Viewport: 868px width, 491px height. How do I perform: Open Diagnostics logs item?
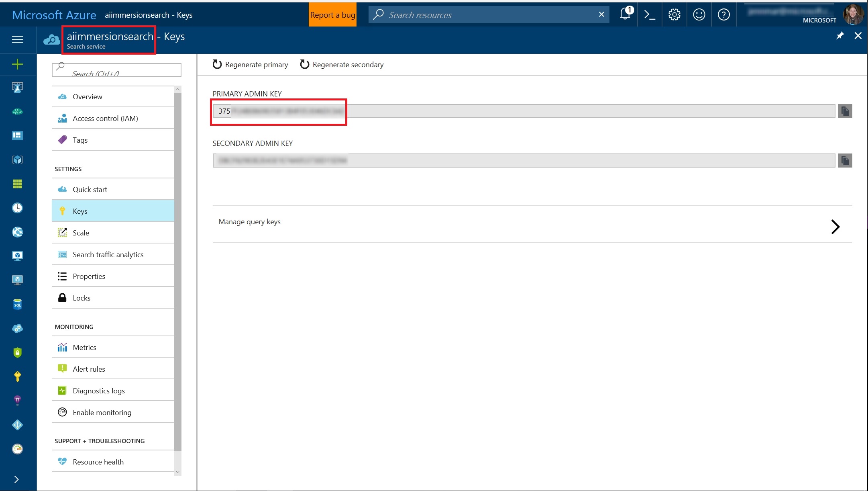[x=113, y=391]
